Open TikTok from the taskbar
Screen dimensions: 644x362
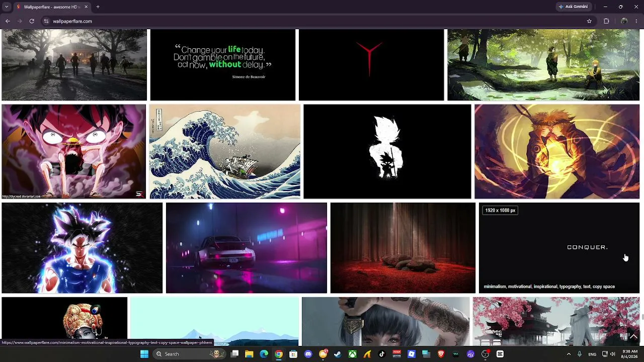(x=382, y=354)
